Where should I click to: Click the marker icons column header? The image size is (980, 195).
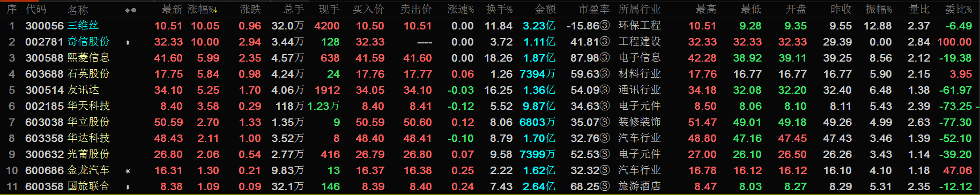[x=130, y=10]
